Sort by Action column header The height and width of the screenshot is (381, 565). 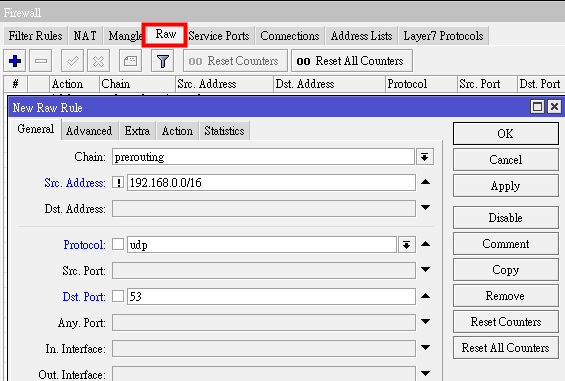pyautogui.click(x=74, y=84)
